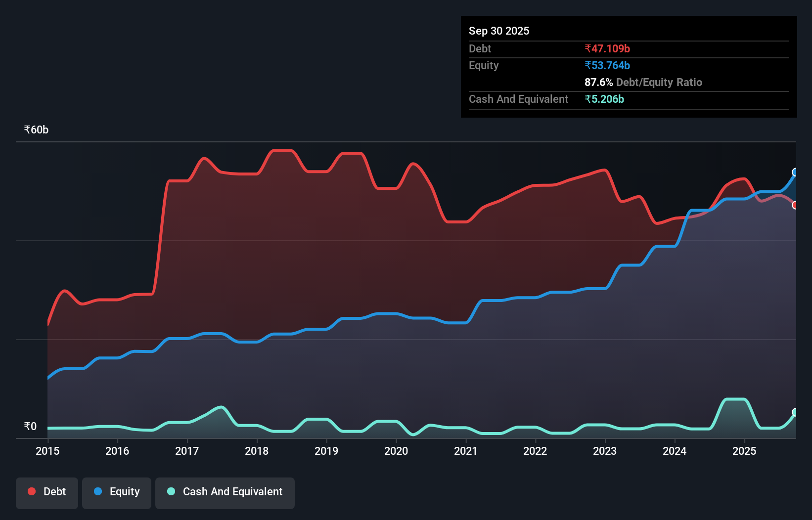This screenshot has width=812, height=520.
Task: Select the 2020 year label
Action: tap(396, 451)
